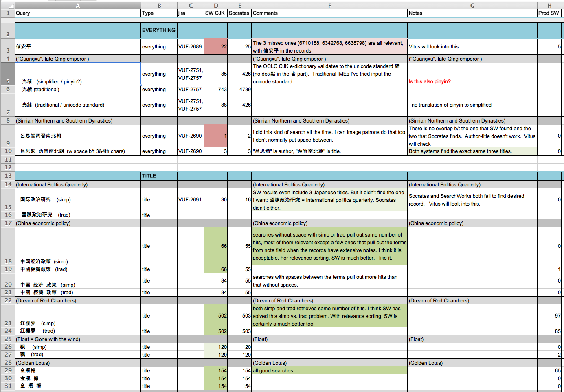Select row 5 header
Image resolution: width=564 pixels, height=392 pixels.
8,74
